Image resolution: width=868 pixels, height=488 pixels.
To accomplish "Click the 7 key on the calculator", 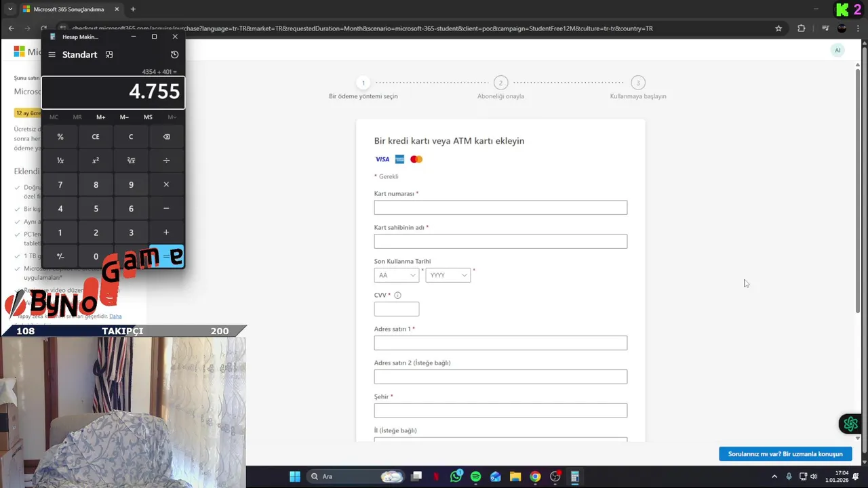I will pyautogui.click(x=60, y=185).
